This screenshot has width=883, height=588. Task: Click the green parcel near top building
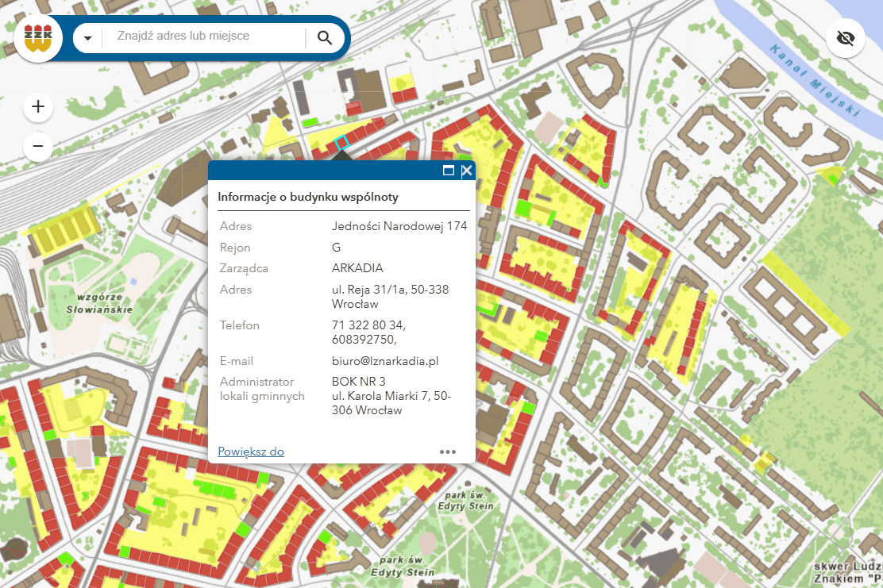point(310,121)
